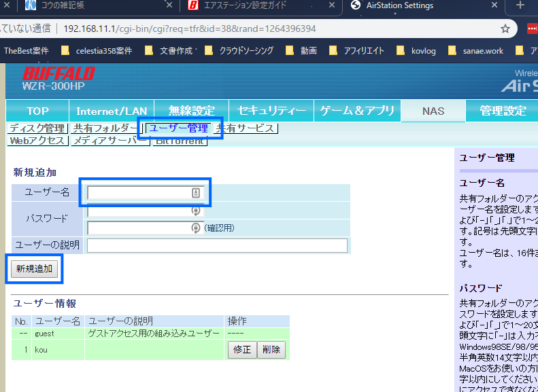The width and height of the screenshot is (538, 392).
Task: Go to the セキュリティー tab
Action: click(271, 111)
